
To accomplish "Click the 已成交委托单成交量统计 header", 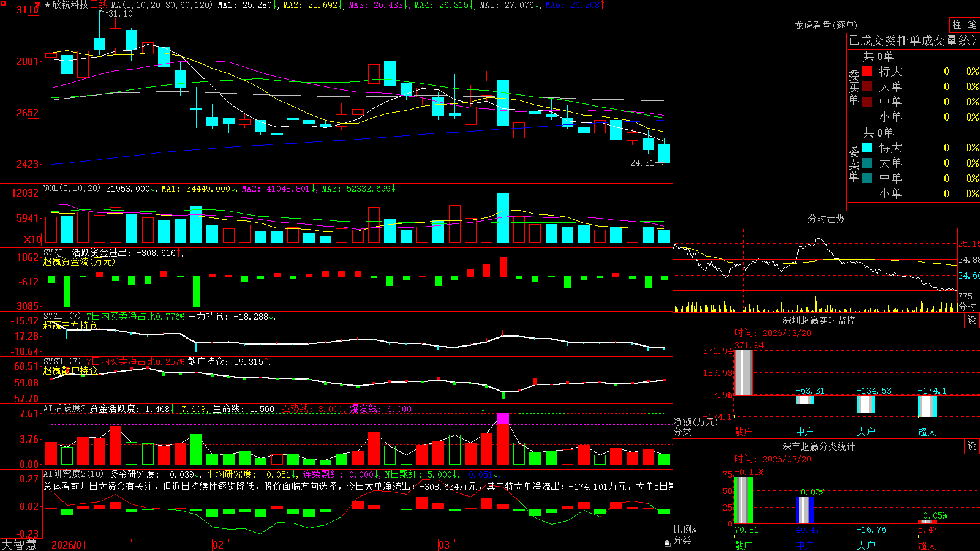I will coord(914,40).
